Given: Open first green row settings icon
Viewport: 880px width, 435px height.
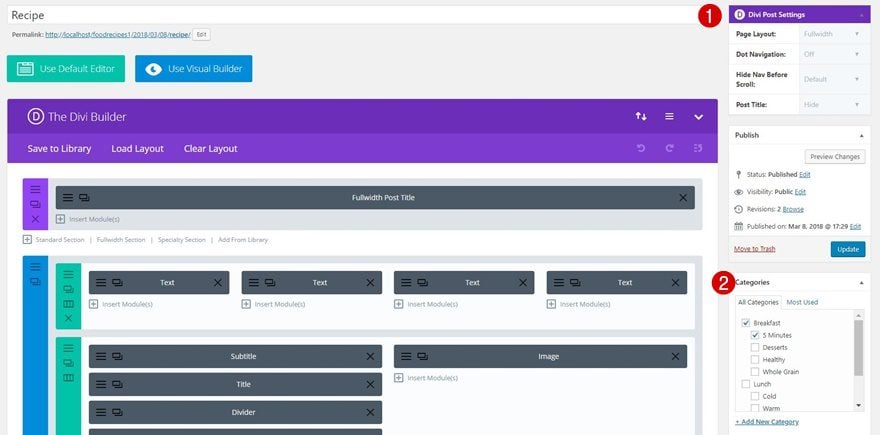Looking at the screenshot, I should pos(68,274).
